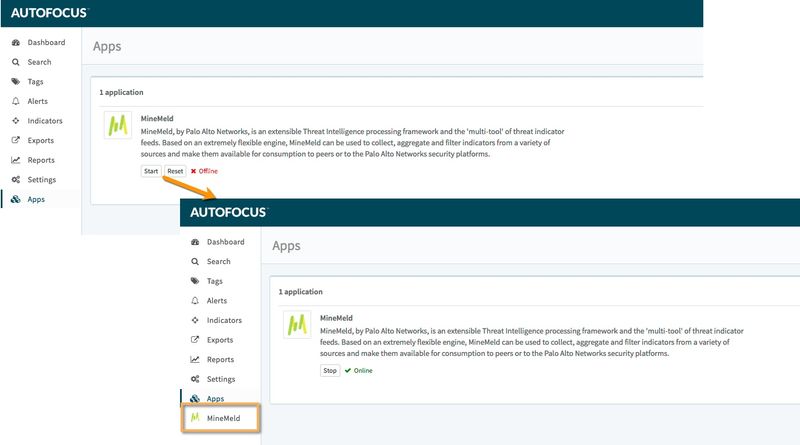
Task: Click MineMeld app logo in lower window
Action: [297, 325]
